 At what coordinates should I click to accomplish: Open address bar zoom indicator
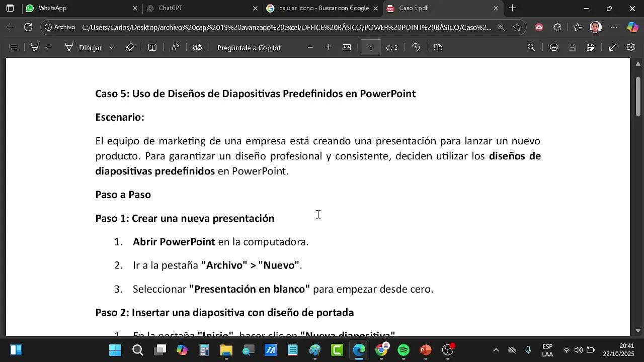click(x=501, y=27)
